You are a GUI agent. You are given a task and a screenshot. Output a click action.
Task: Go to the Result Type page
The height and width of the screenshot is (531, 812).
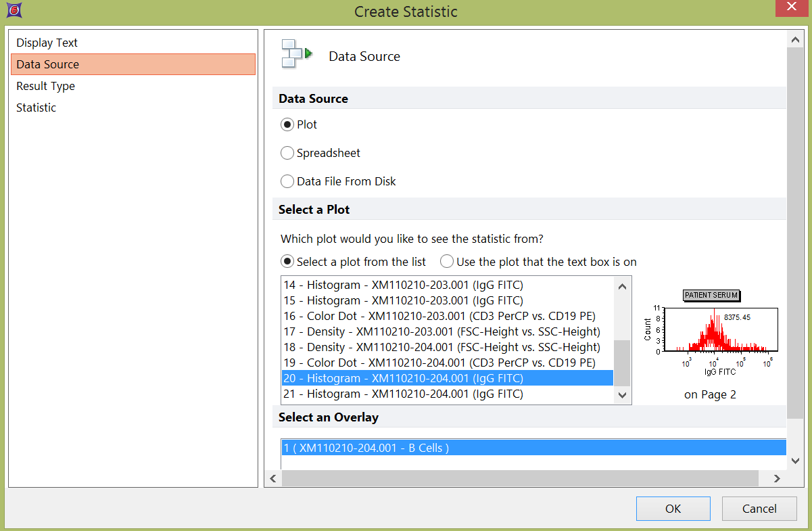[46, 86]
